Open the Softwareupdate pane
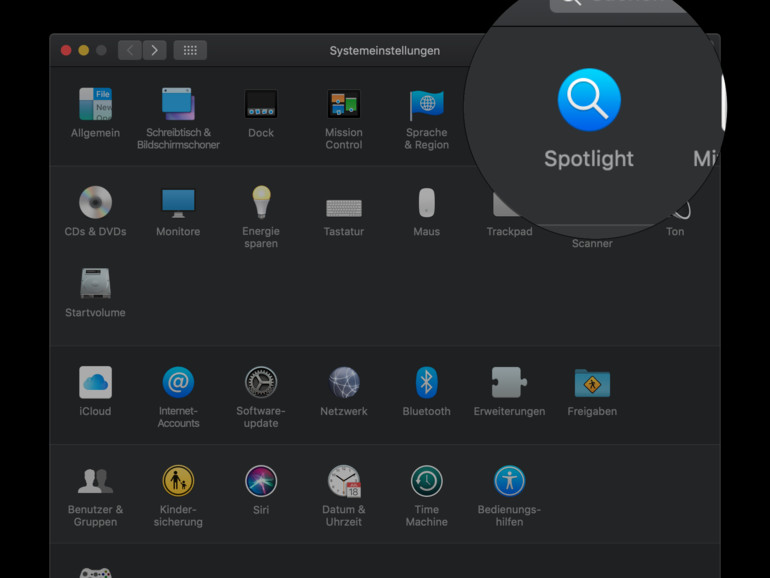770x578 pixels. (x=261, y=382)
